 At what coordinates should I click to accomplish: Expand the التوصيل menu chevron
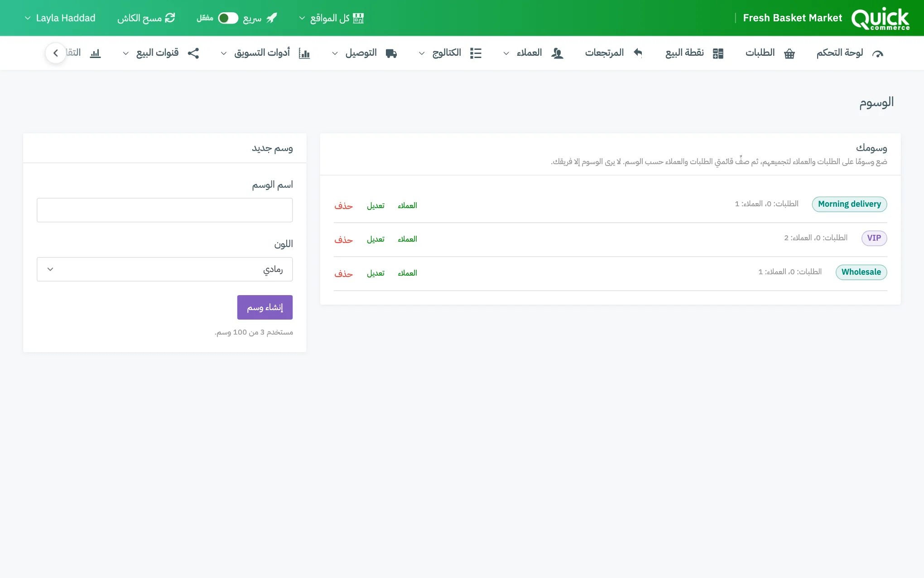335,53
